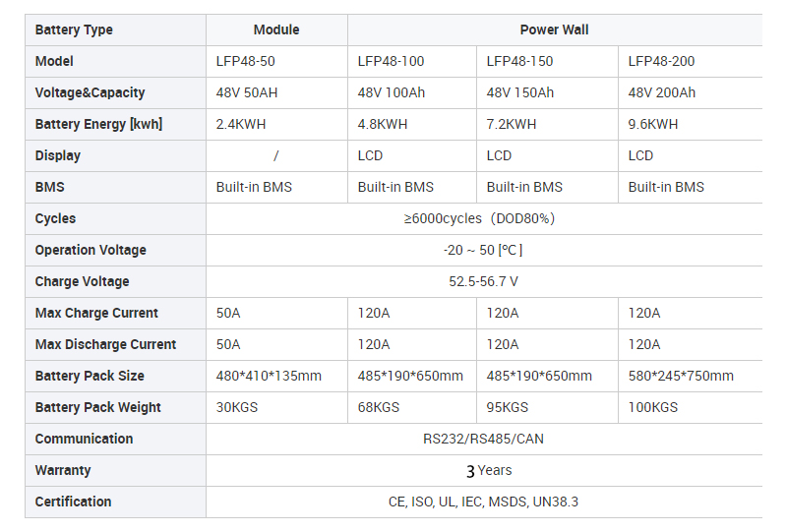Select the "48V 200Ah" capacity cell
Screen dimensions: 787x532
tap(662, 92)
